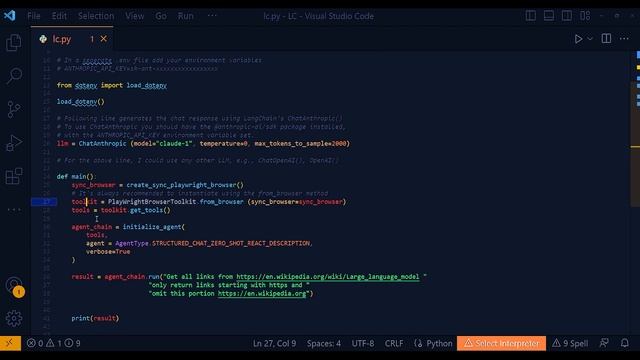Image resolution: width=640 pixels, height=360 pixels.
Task: Open the Manage settings gear
Action: tap(14, 319)
